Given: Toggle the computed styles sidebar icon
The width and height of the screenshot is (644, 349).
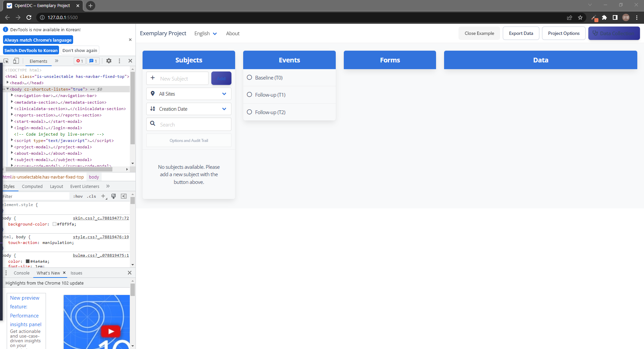Looking at the screenshot, I should [124, 196].
